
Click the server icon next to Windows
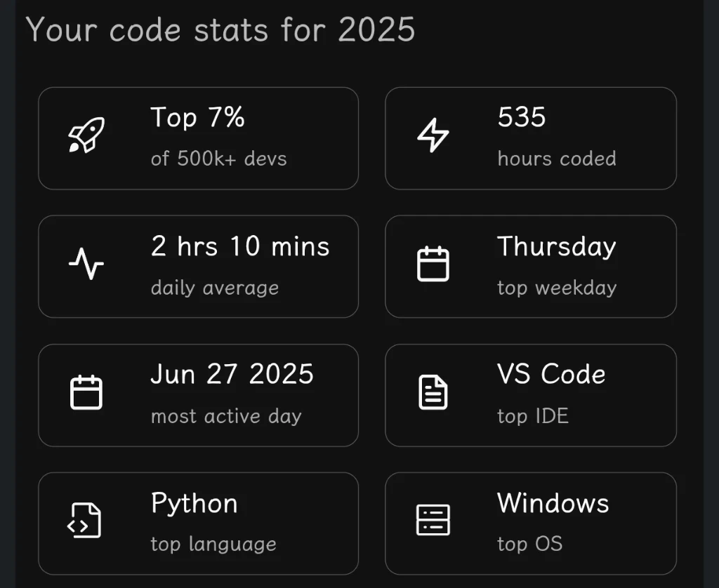[433, 520]
